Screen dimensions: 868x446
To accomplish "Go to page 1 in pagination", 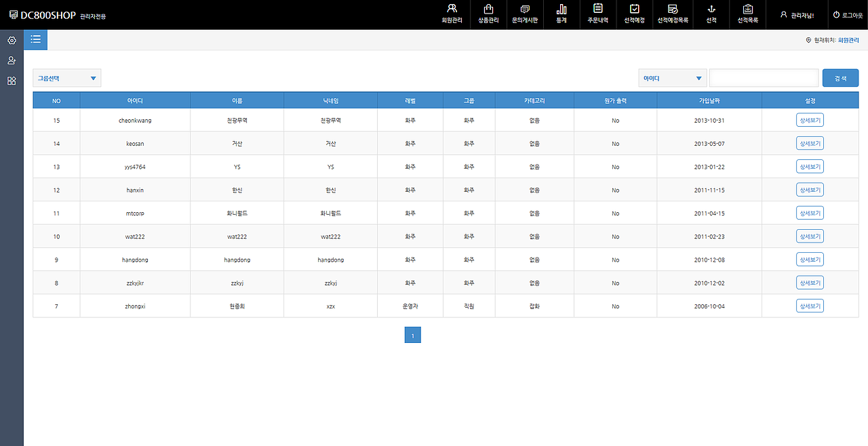I will point(412,335).
